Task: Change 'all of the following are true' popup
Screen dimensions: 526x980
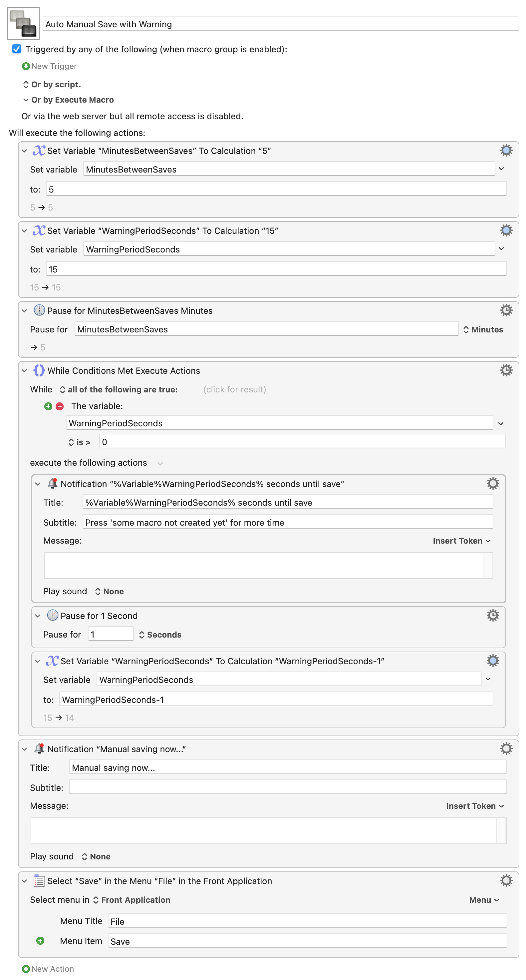Action: (x=119, y=389)
